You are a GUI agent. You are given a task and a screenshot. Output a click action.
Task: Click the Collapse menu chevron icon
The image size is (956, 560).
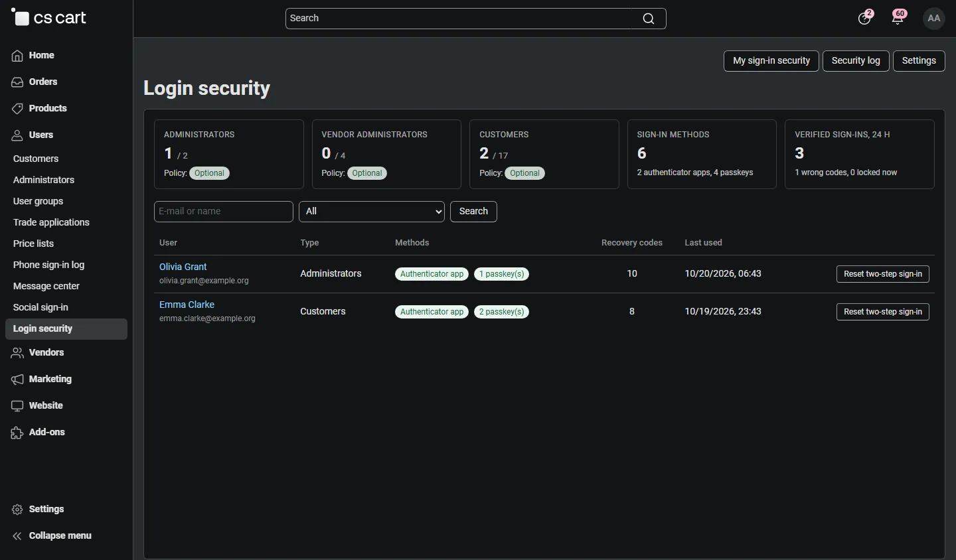(17, 536)
